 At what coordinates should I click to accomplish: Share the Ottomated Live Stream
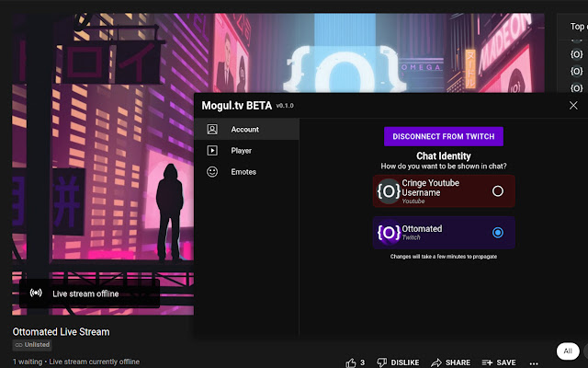click(x=449, y=362)
